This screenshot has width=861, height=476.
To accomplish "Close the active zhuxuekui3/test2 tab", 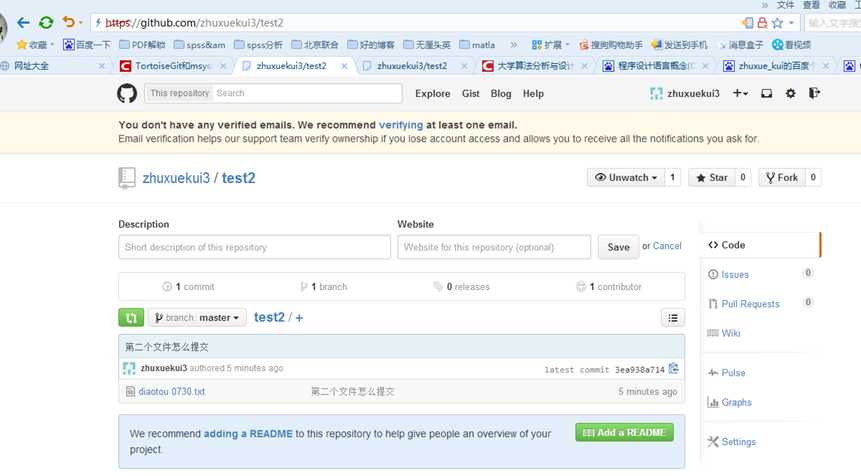I will [344, 66].
